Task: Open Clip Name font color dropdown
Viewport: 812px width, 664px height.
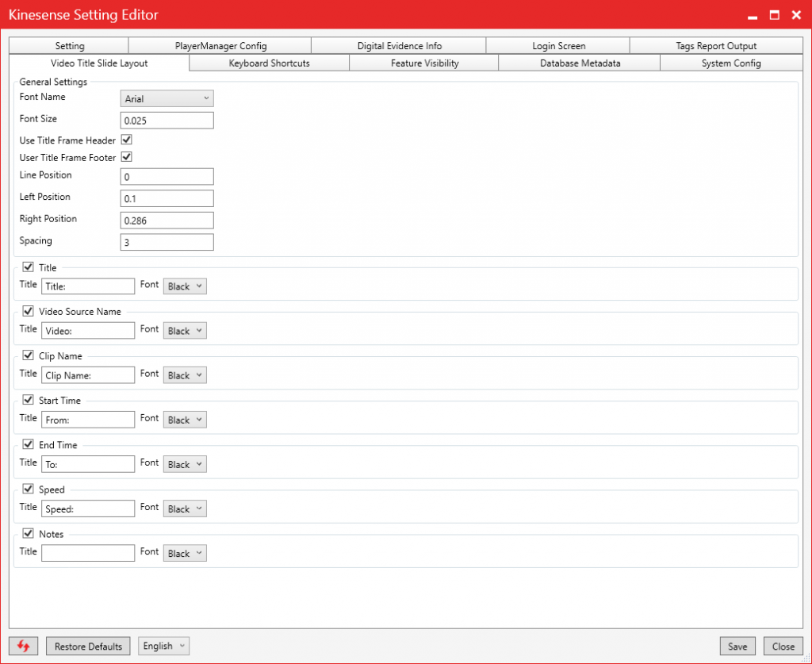Action: (185, 375)
